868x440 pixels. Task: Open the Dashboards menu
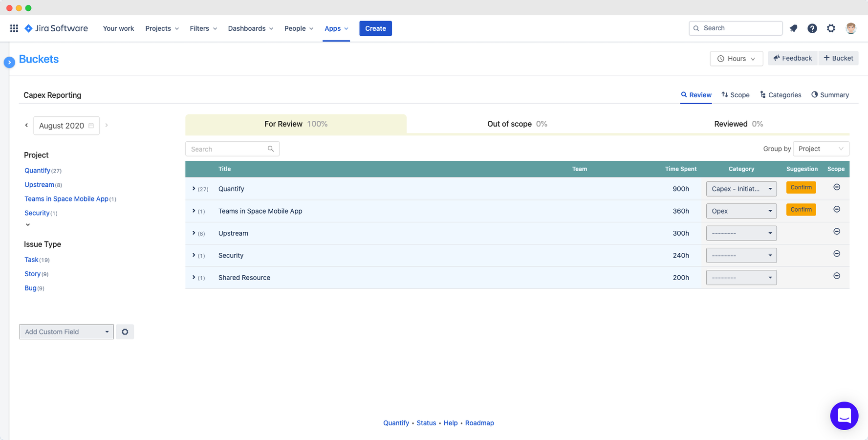251,28
